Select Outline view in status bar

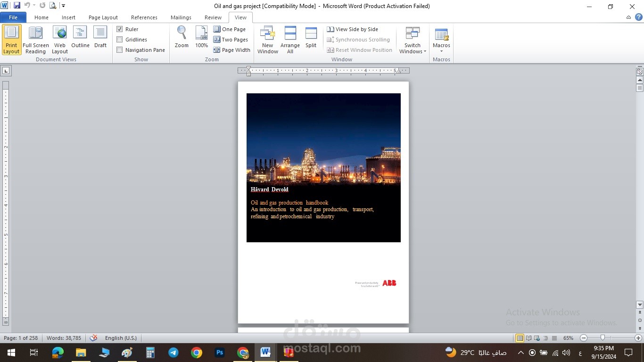[546, 338]
